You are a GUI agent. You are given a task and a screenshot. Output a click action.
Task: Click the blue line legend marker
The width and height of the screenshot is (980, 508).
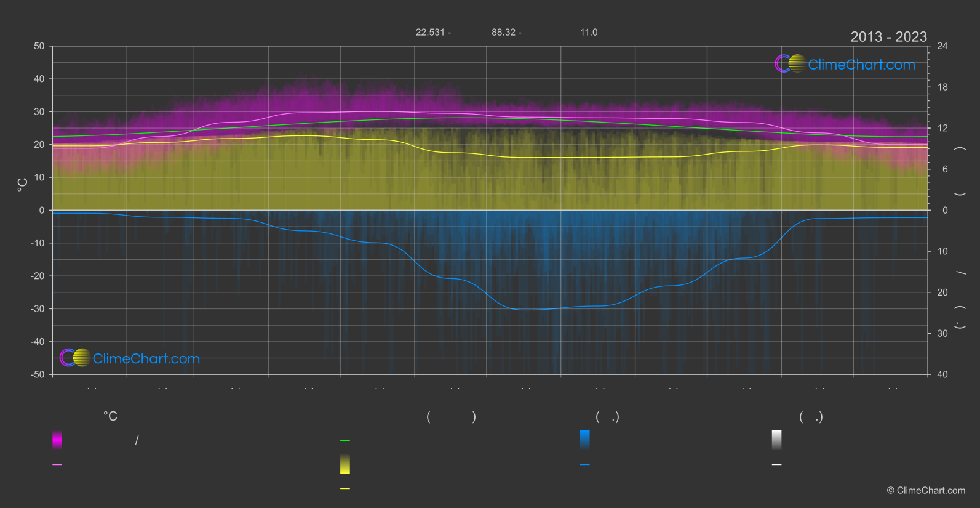[585, 465]
